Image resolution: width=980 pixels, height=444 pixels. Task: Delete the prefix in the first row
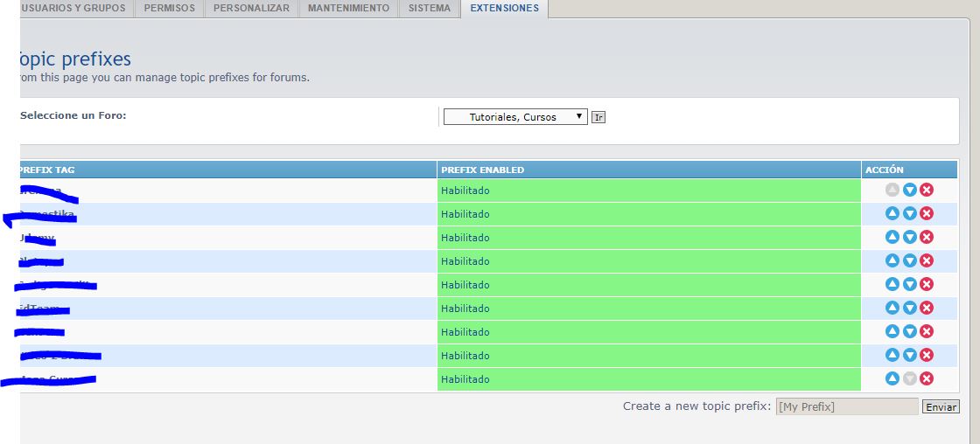[x=927, y=190]
